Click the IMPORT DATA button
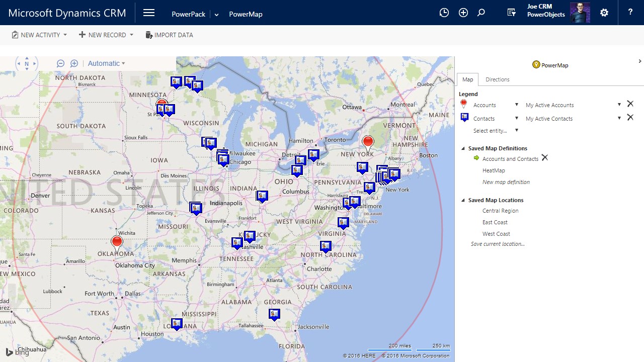The image size is (644, 362). point(169,35)
